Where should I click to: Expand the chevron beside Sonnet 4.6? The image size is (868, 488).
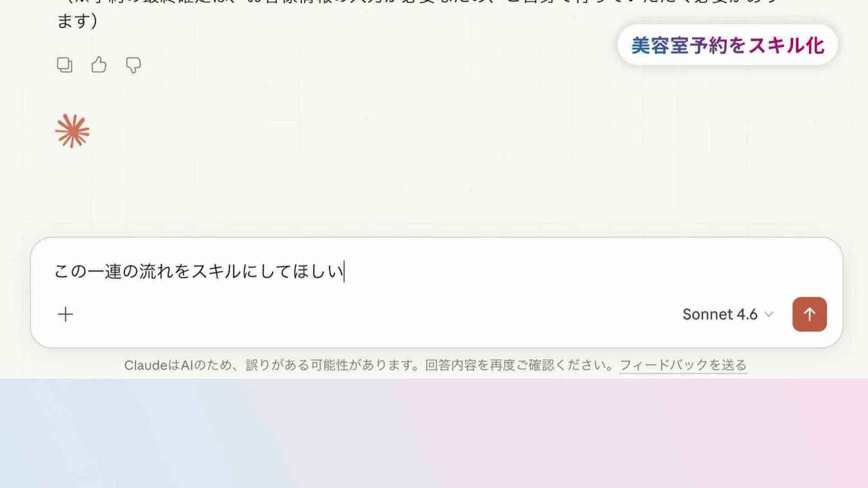coord(769,314)
